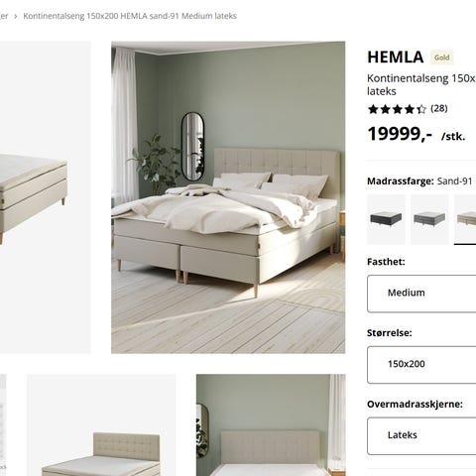Open the main bedroom product image
Viewport: 476px width, 476px height.
(x=228, y=197)
